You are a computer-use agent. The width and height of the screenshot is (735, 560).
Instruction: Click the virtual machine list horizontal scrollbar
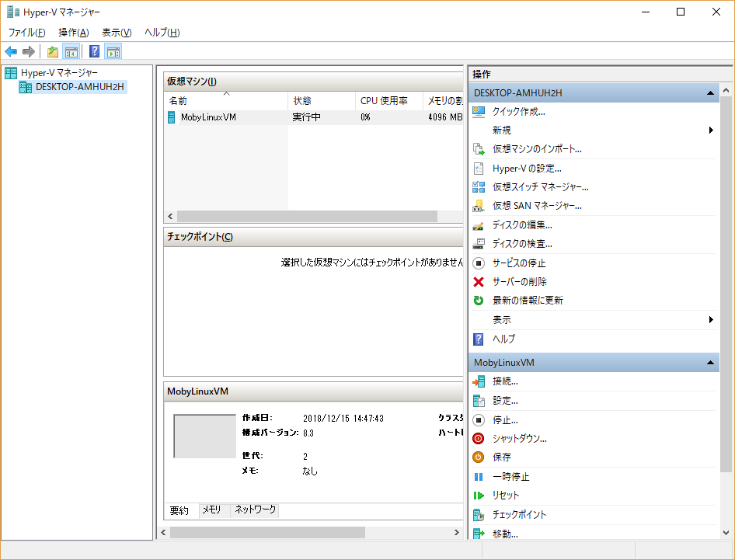click(307, 216)
